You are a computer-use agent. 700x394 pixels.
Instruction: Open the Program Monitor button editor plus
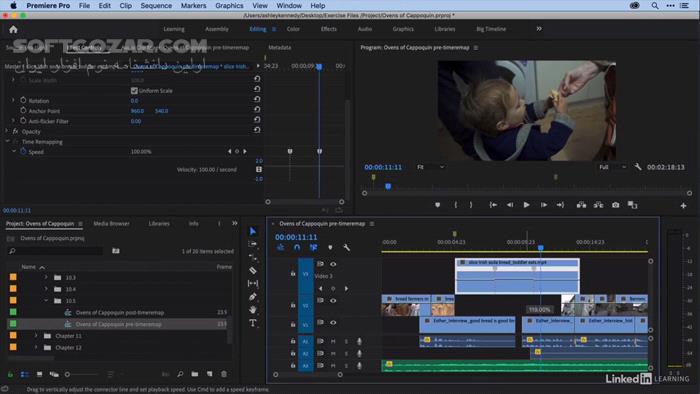click(x=683, y=205)
